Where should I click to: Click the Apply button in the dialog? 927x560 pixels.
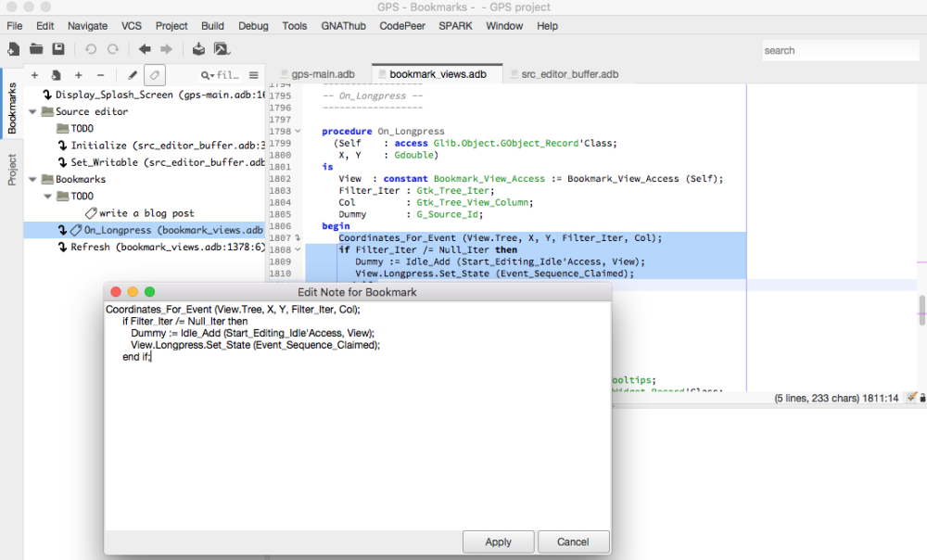click(498, 541)
